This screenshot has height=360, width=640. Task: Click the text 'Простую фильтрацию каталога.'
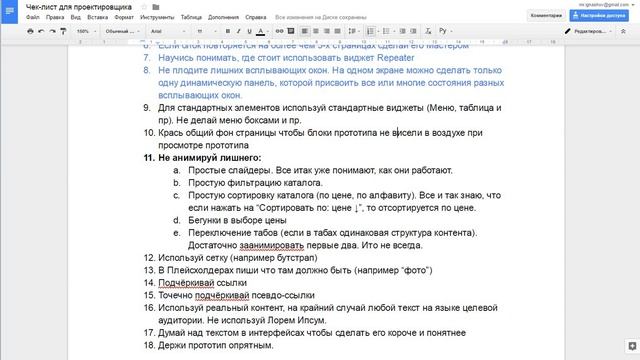pos(255,182)
